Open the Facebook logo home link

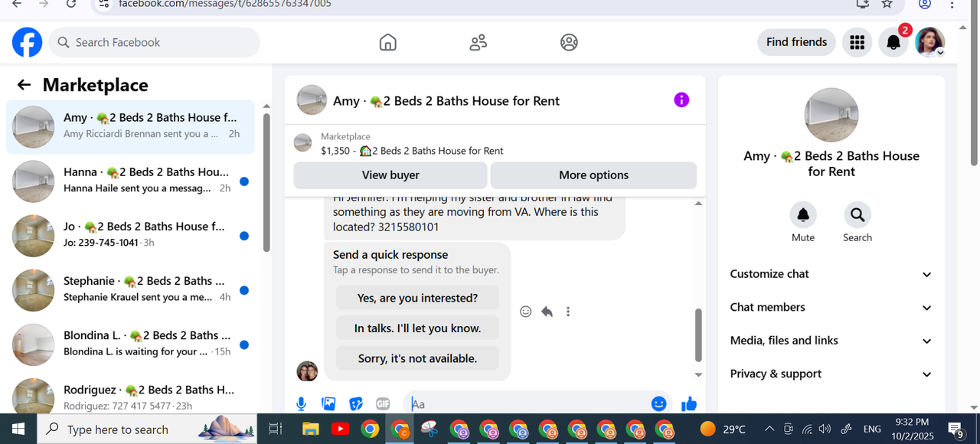[28, 42]
